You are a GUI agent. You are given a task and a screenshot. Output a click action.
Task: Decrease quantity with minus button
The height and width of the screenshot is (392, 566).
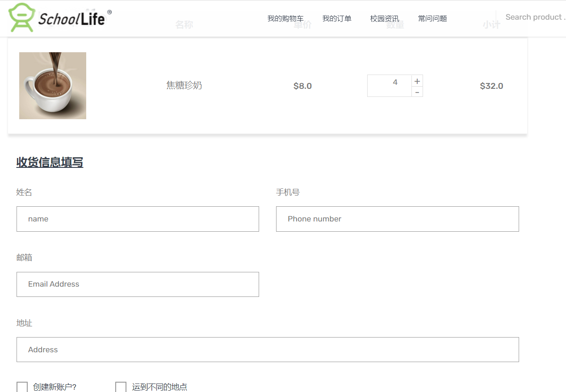(x=417, y=92)
